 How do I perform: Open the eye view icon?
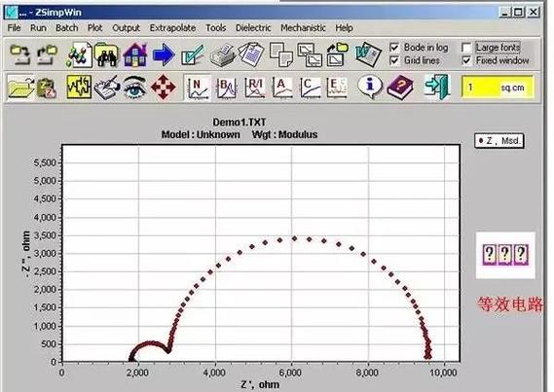click(134, 88)
